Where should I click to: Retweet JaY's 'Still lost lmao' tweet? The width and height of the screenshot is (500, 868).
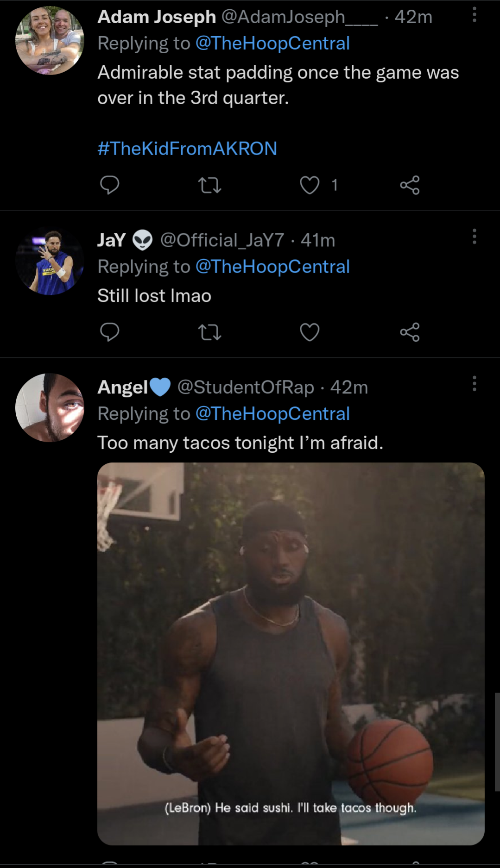(209, 332)
